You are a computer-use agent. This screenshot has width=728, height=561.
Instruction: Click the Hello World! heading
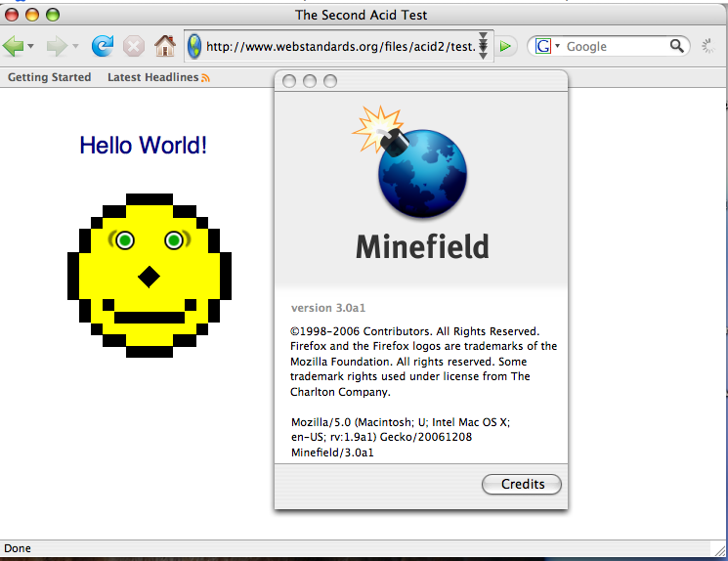coord(143,145)
